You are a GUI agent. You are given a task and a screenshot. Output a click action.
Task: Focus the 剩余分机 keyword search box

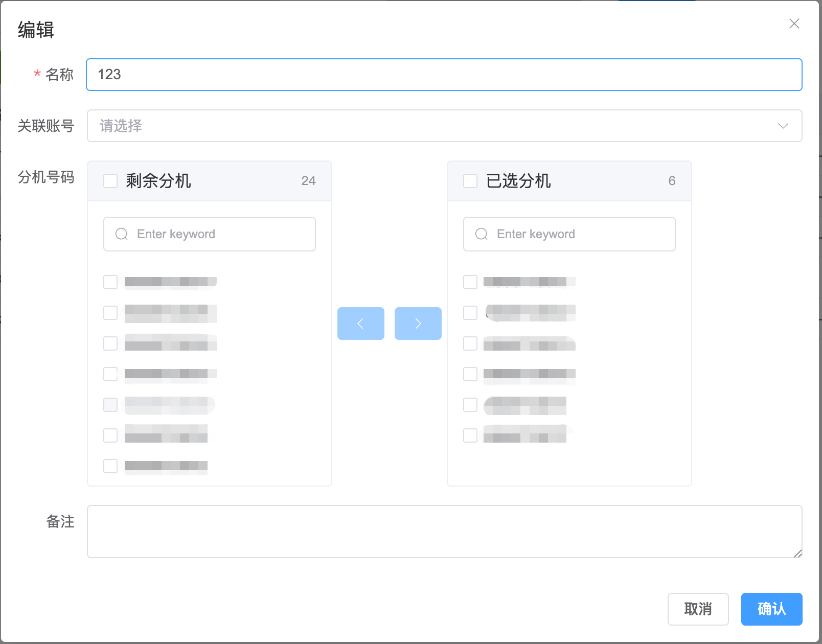[x=220, y=234]
